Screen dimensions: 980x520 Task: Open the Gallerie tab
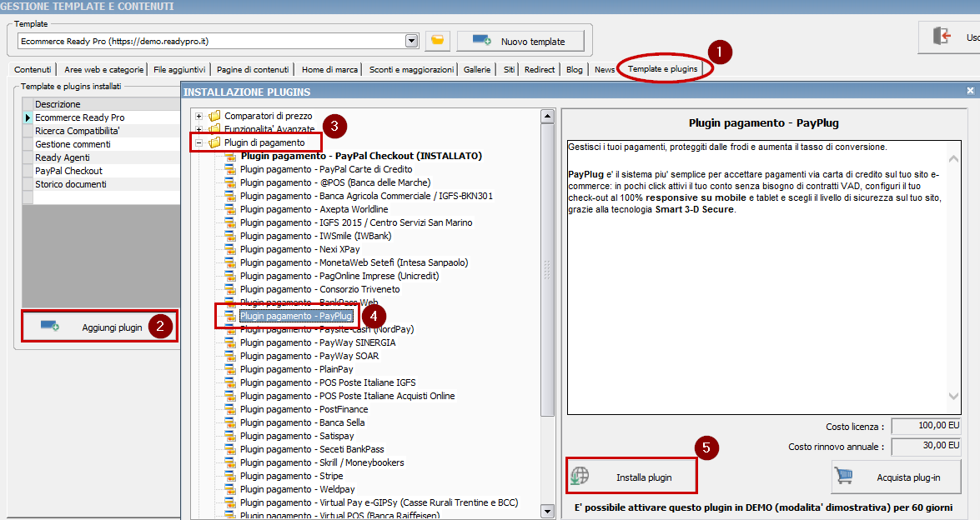[x=477, y=69]
